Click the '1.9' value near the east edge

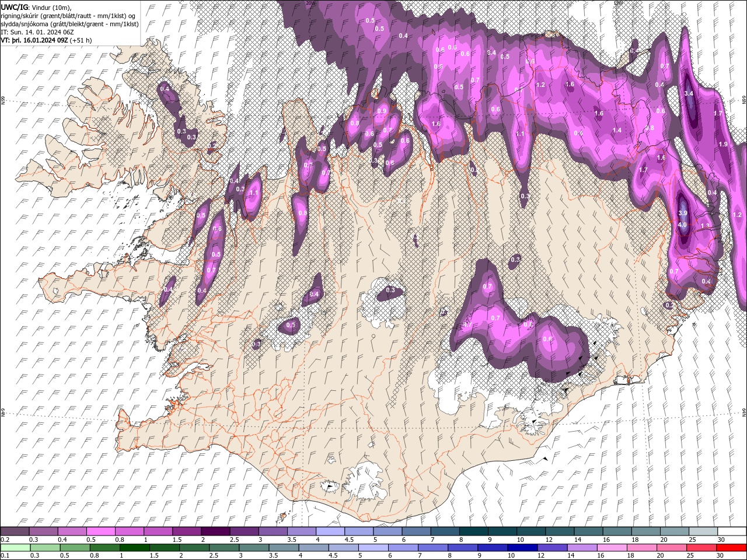[723, 144]
